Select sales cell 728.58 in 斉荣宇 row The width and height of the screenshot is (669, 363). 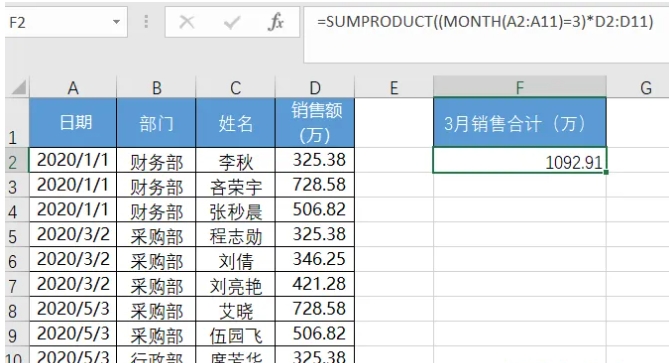click(315, 185)
